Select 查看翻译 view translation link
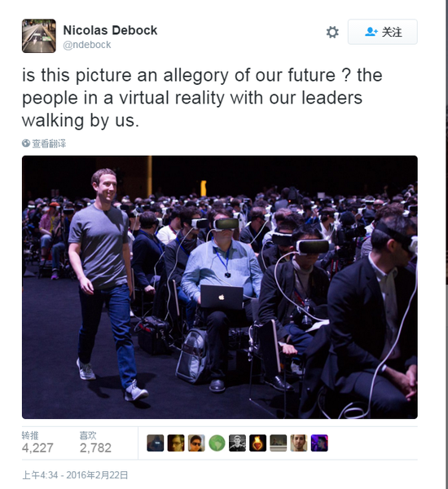448x489 pixels. [x=49, y=143]
